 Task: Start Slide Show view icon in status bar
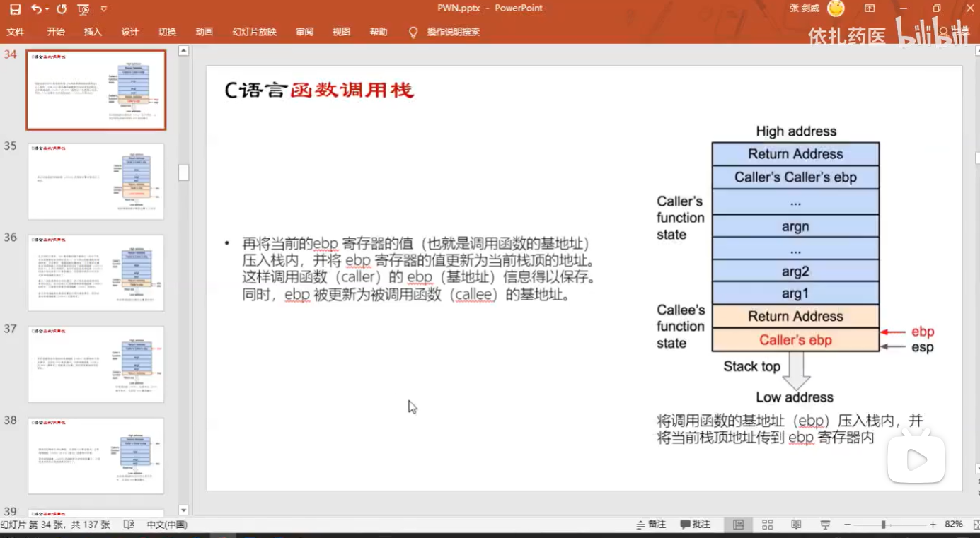tap(825, 525)
